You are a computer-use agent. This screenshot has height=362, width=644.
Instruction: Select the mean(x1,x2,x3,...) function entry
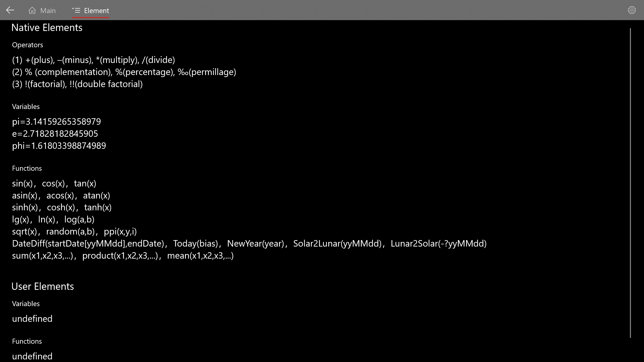click(200, 256)
